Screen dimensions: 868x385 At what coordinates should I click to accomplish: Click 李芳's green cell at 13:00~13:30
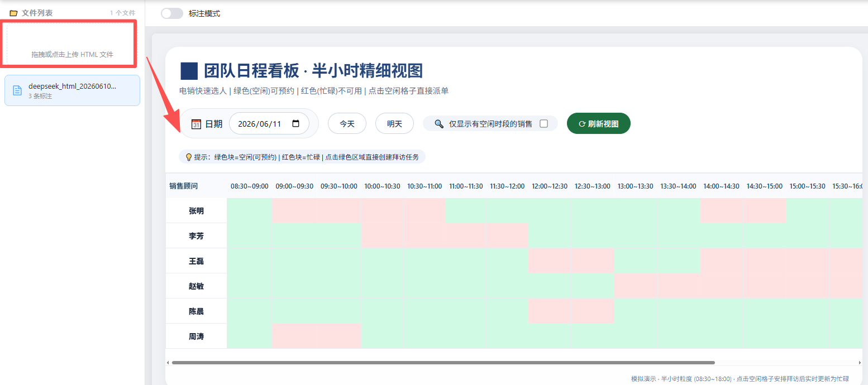click(x=635, y=236)
